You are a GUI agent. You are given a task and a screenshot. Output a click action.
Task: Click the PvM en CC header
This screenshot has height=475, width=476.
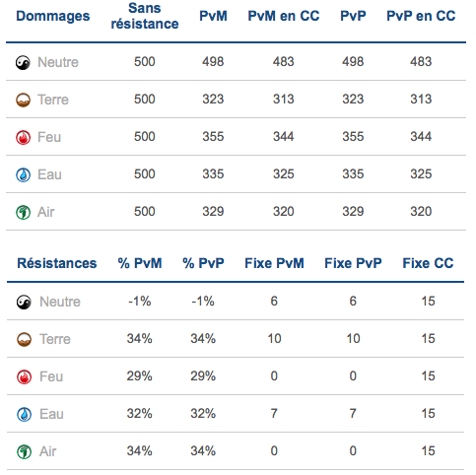pyautogui.click(x=284, y=16)
